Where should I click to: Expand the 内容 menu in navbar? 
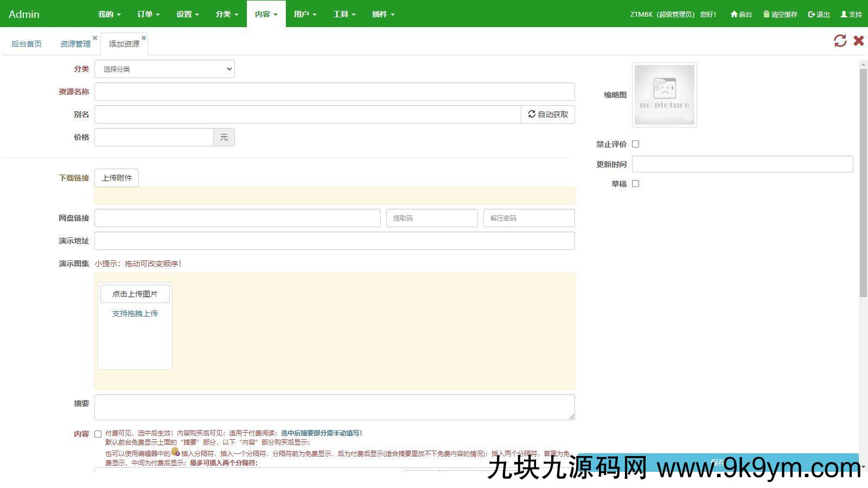(265, 14)
